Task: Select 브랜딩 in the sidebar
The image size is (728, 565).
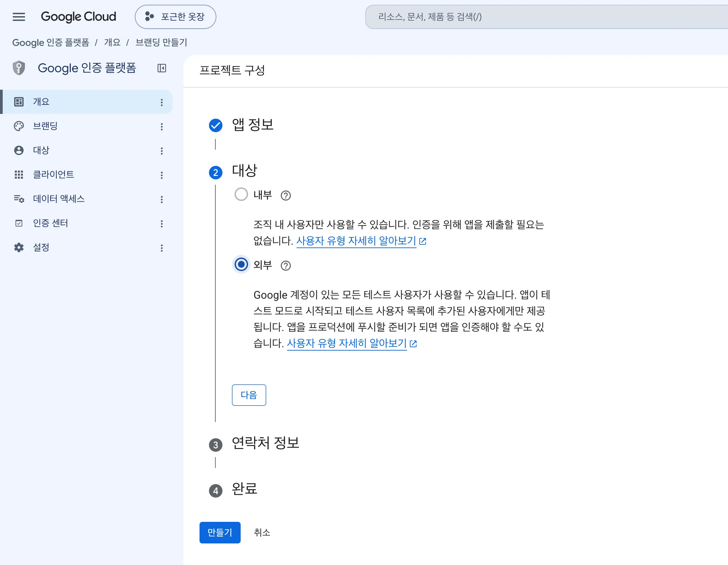Action: 87,126
